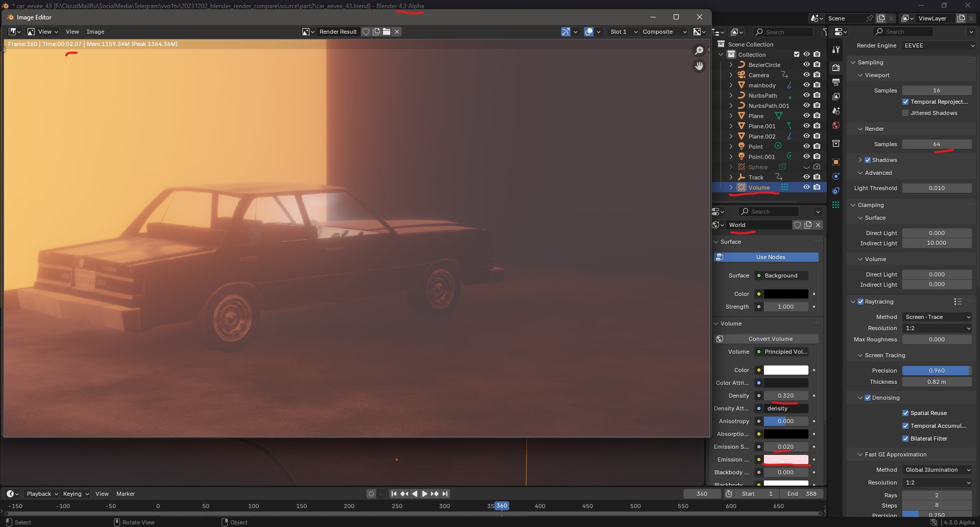This screenshot has height=527, width=980.
Task: Enable the Jittered Shadows checkbox
Action: coord(905,113)
